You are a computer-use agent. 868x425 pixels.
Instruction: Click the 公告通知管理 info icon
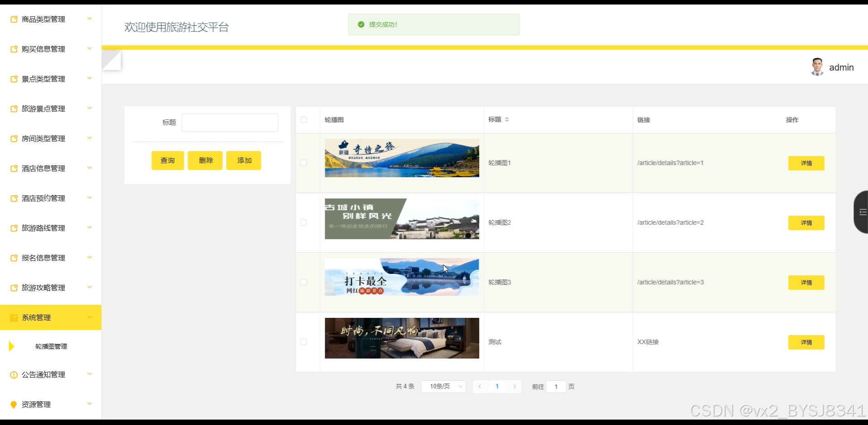click(14, 375)
